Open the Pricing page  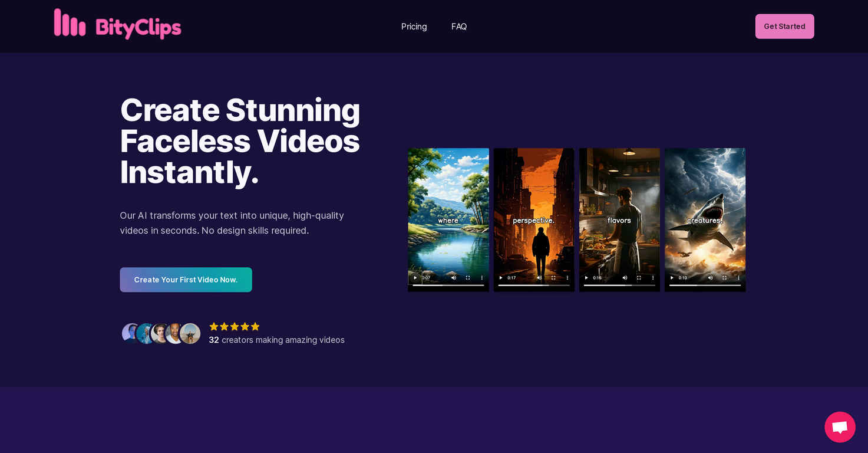coord(414,26)
